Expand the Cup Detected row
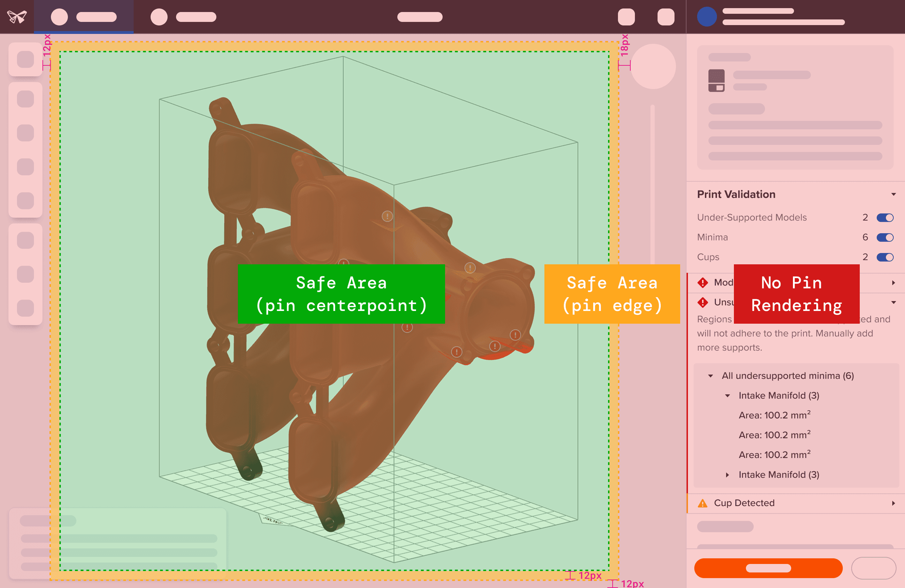 tap(893, 503)
